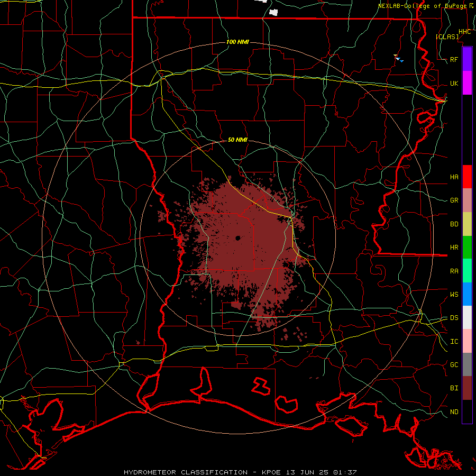Click the "HYDROMETEOR CLASSIFICATION" caption text
The width and height of the screenshot is (476, 476).
(x=185, y=472)
